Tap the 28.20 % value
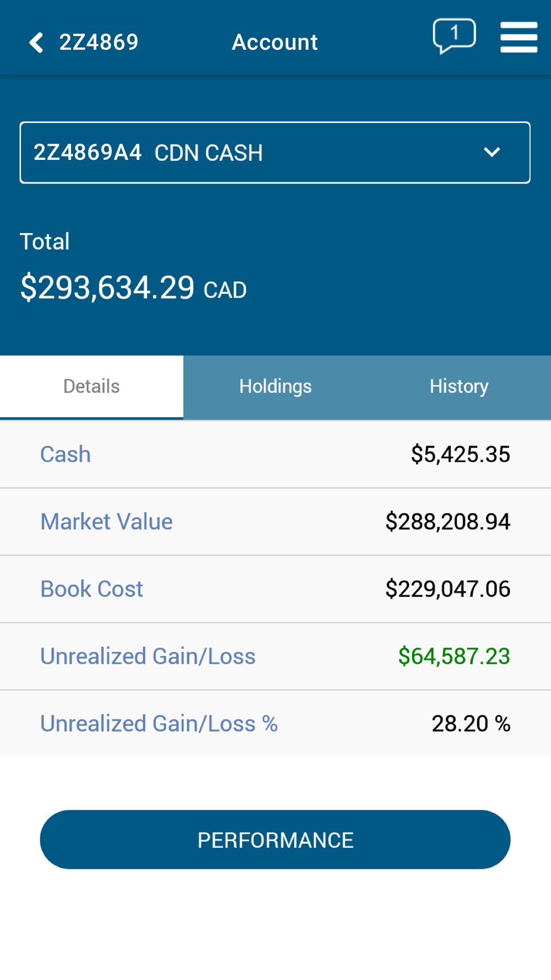The height and width of the screenshot is (980, 551). point(471,724)
